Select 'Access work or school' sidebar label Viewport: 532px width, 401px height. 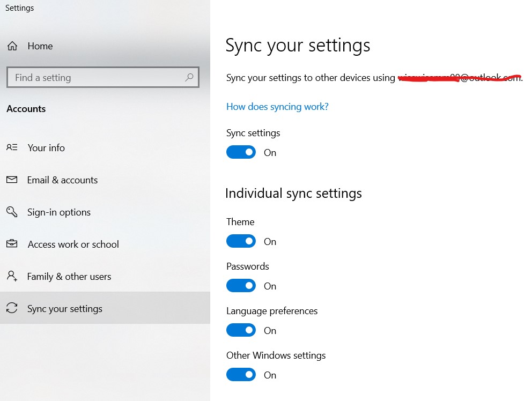(x=73, y=244)
